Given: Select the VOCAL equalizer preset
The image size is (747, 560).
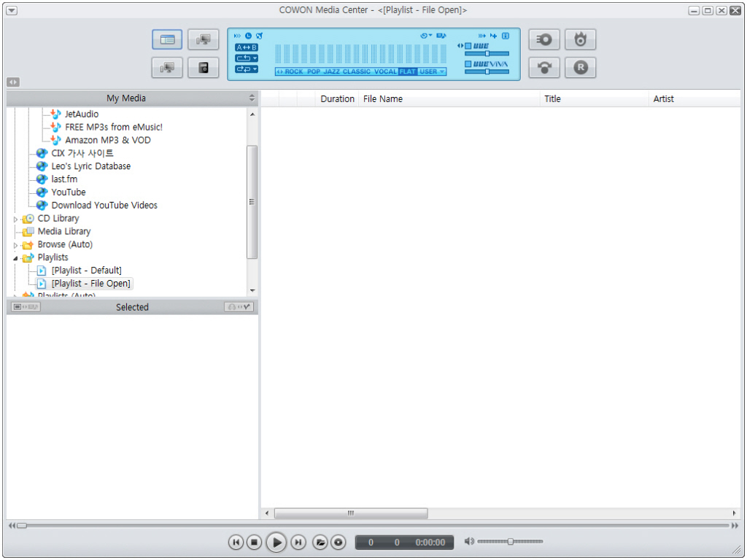Looking at the screenshot, I should pos(385,71).
